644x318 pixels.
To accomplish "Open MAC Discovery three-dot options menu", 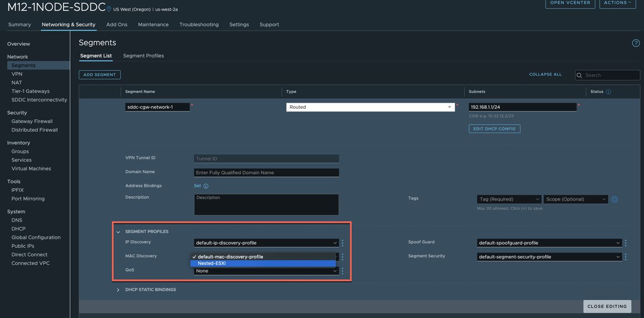I will coord(342,257).
